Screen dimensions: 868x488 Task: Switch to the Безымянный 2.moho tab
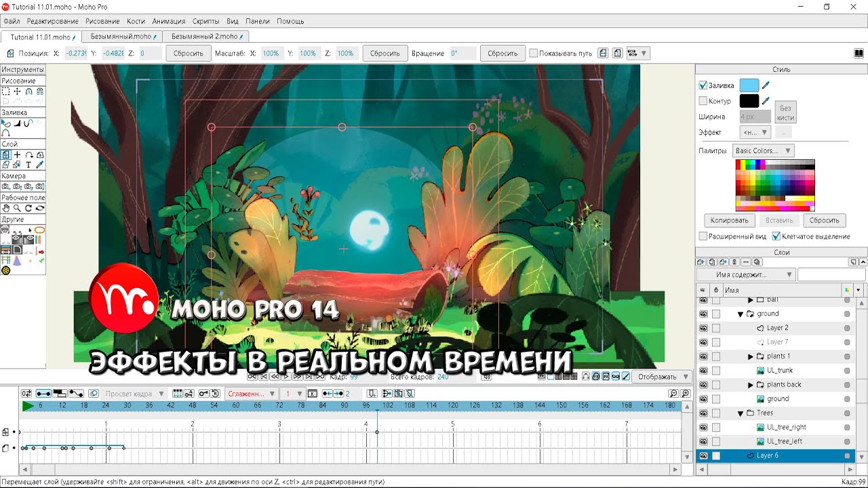(205, 37)
